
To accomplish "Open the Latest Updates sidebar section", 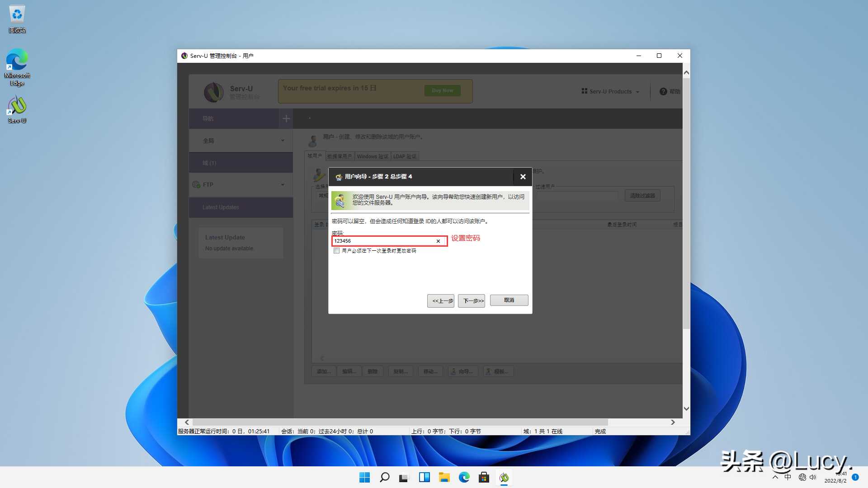I will [x=241, y=207].
